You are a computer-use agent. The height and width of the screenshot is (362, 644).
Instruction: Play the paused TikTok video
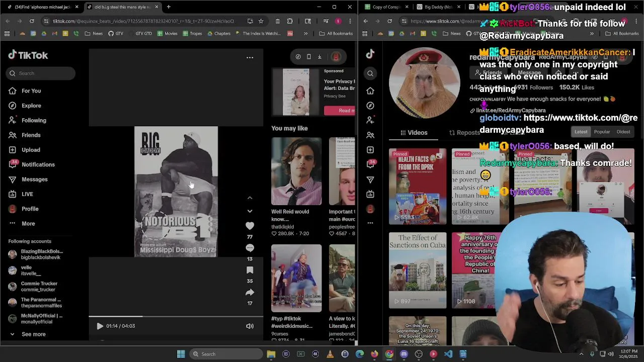[100, 326]
